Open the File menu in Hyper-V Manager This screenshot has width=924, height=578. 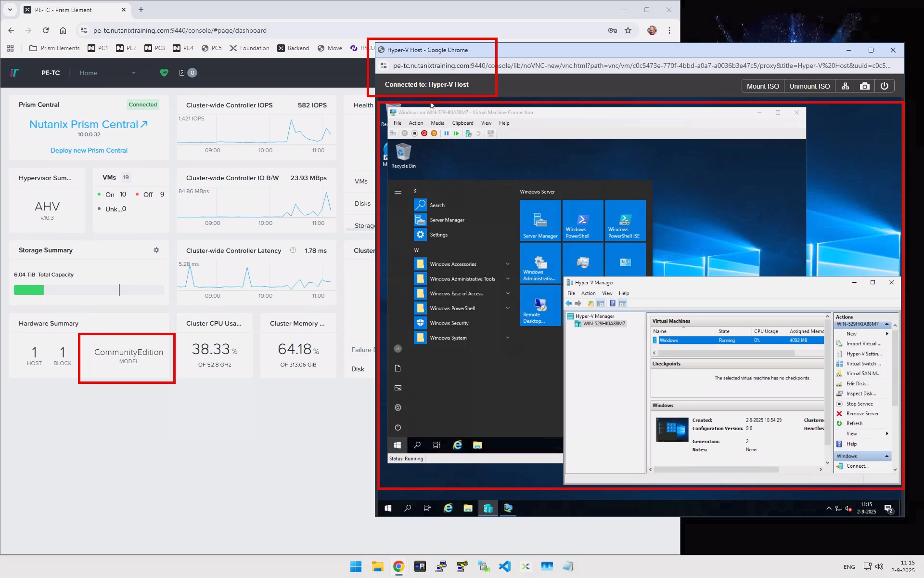(571, 293)
